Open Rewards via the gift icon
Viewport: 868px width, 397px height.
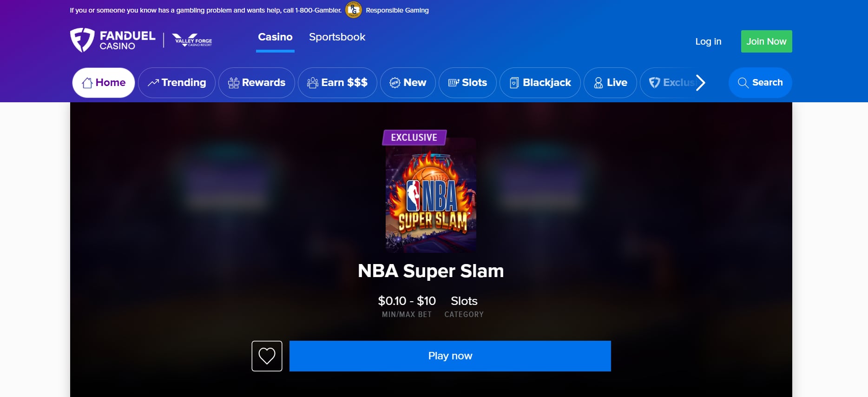click(x=256, y=83)
